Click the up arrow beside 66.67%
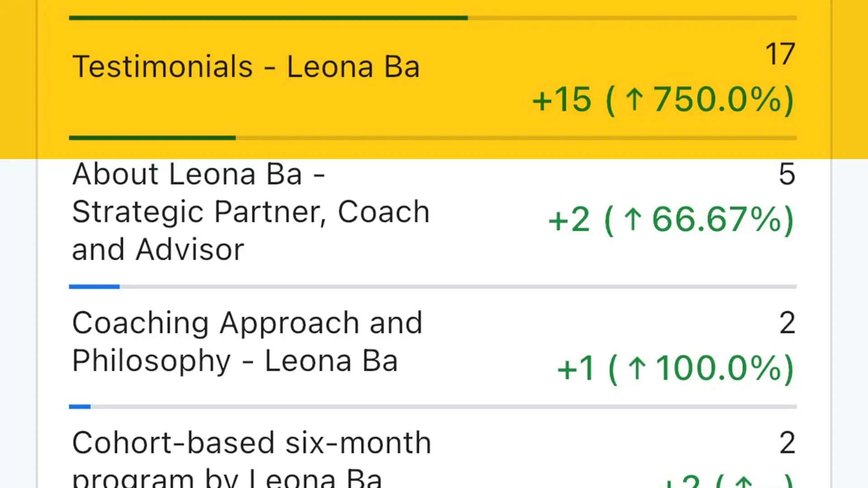 tap(632, 219)
